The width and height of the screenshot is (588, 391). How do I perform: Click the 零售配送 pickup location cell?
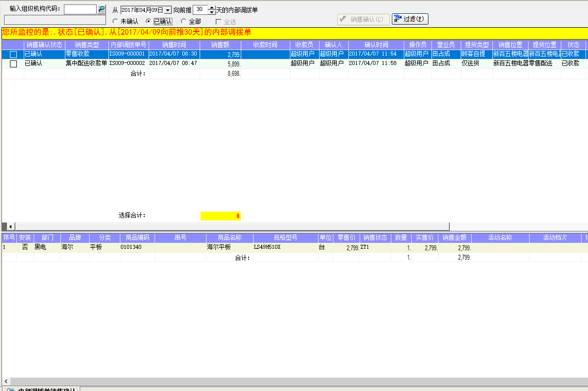click(544, 63)
